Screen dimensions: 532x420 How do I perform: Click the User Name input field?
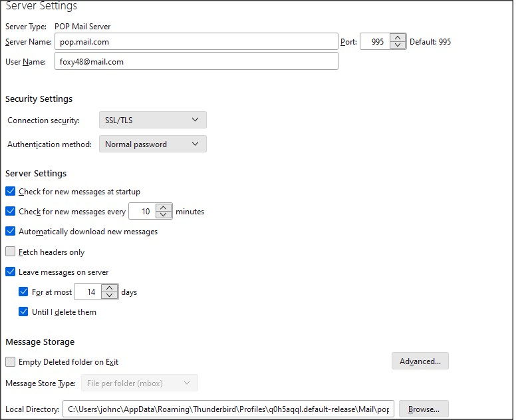click(x=196, y=61)
